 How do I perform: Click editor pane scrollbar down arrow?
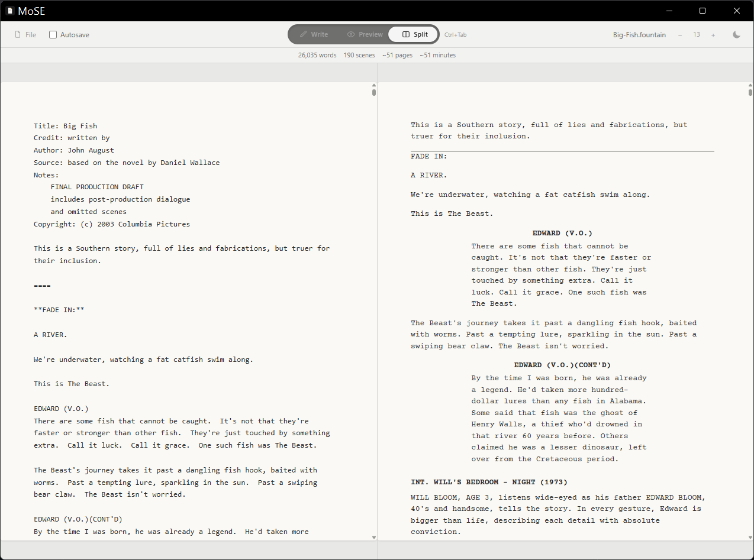point(374,538)
